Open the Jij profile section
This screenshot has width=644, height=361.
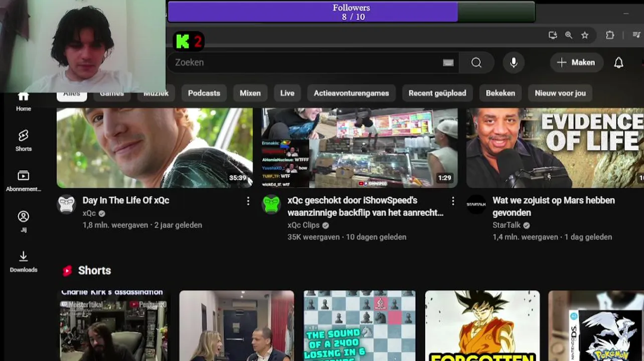point(23,221)
